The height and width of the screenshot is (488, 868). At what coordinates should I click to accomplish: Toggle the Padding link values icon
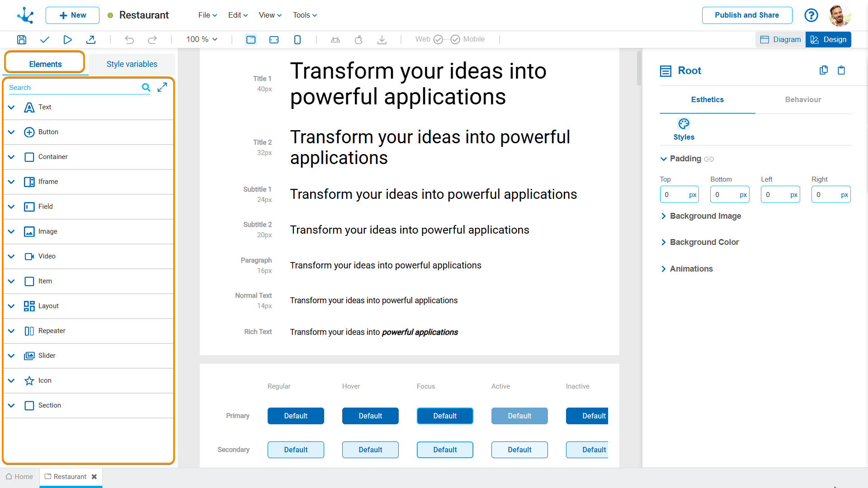click(x=709, y=159)
